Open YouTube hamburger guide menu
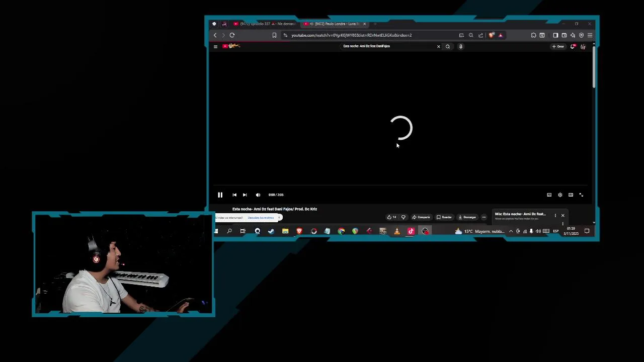Screen dimensions: 644x362 tap(215, 46)
